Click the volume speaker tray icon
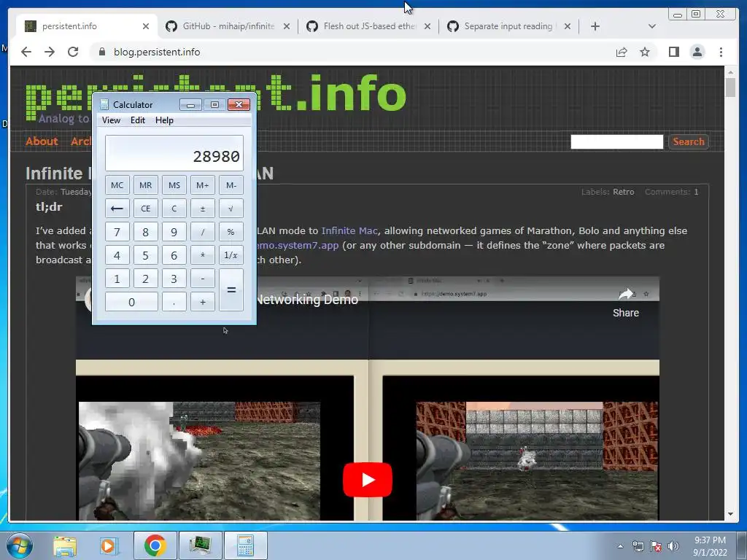 coord(673,546)
